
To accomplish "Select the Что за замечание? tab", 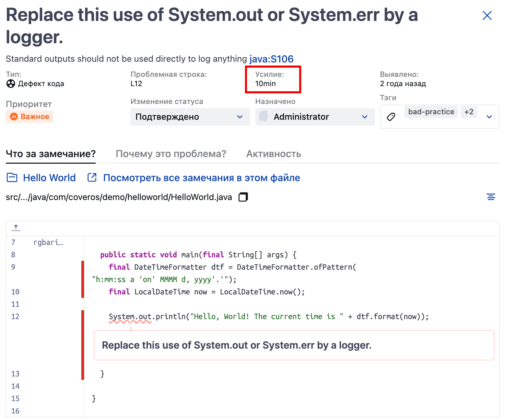I will (51, 154).
